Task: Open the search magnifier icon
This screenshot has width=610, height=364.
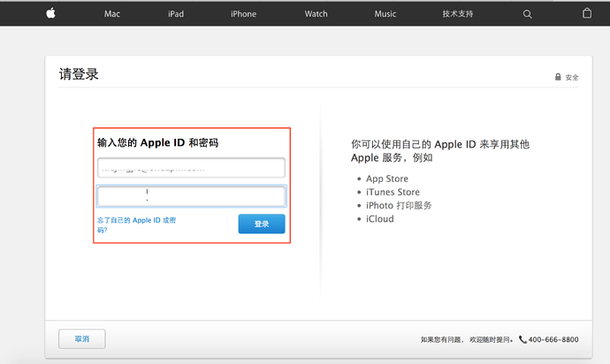Action: tap(527, 14)
